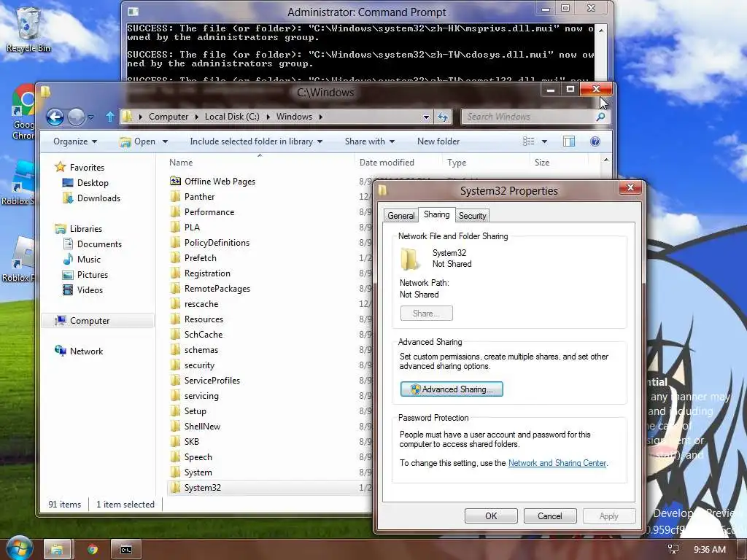Click the Windows Start orb
747x560 pixels.
[19, 548]
